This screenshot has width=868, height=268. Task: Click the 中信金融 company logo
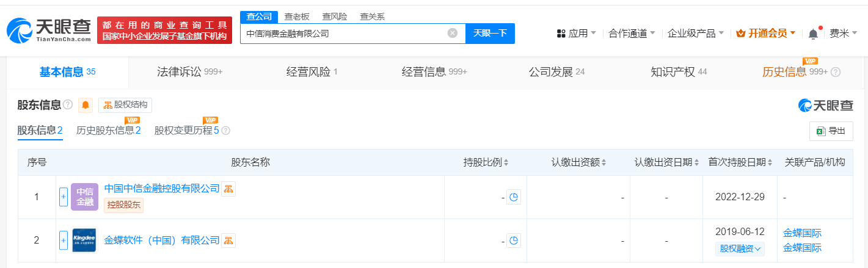tap(84, 197)
